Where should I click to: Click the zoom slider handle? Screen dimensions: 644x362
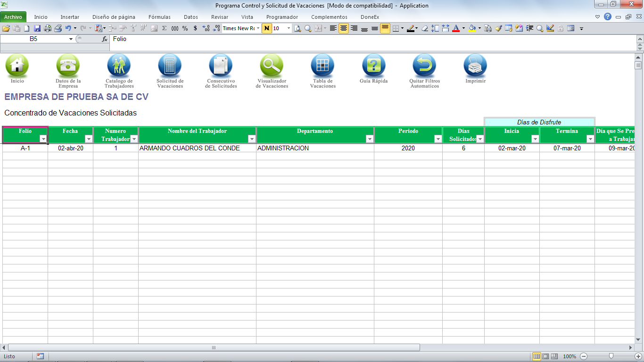pos(611,356)
